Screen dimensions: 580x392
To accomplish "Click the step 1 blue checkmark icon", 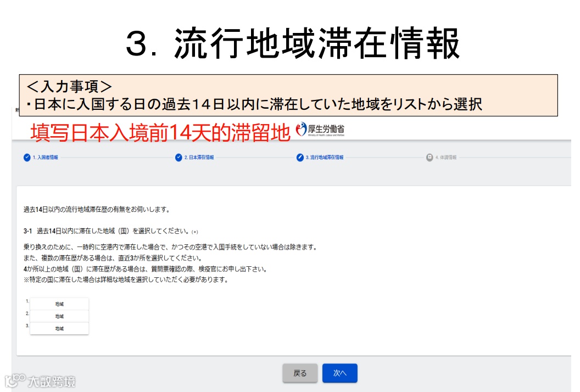I will tap(27, 158).
